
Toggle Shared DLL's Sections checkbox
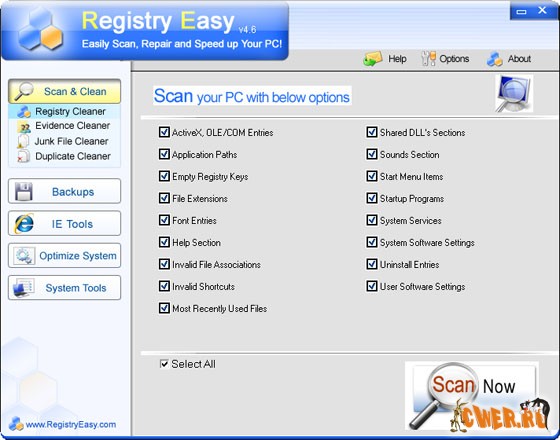click(372, 132)
